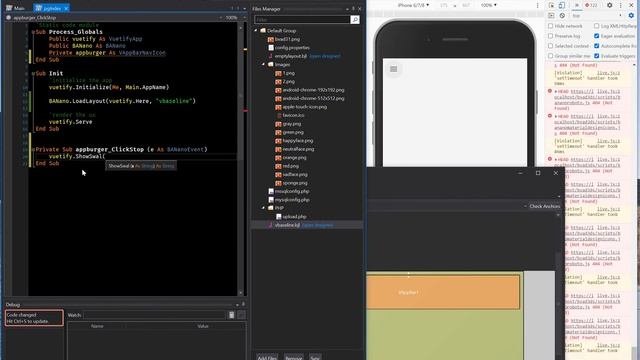Screen dimensions: 640x360
Task: Close the pgIndex tab
Action: click(66, 8)
